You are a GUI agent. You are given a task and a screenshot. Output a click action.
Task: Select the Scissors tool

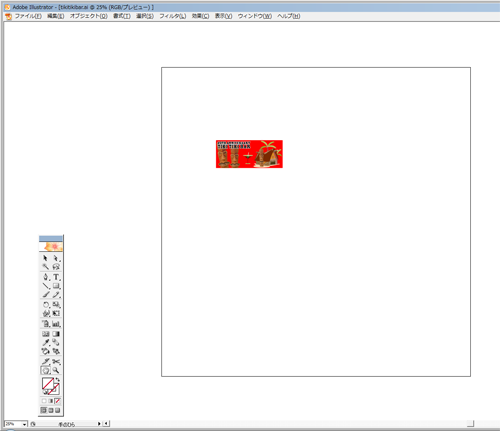56,362
